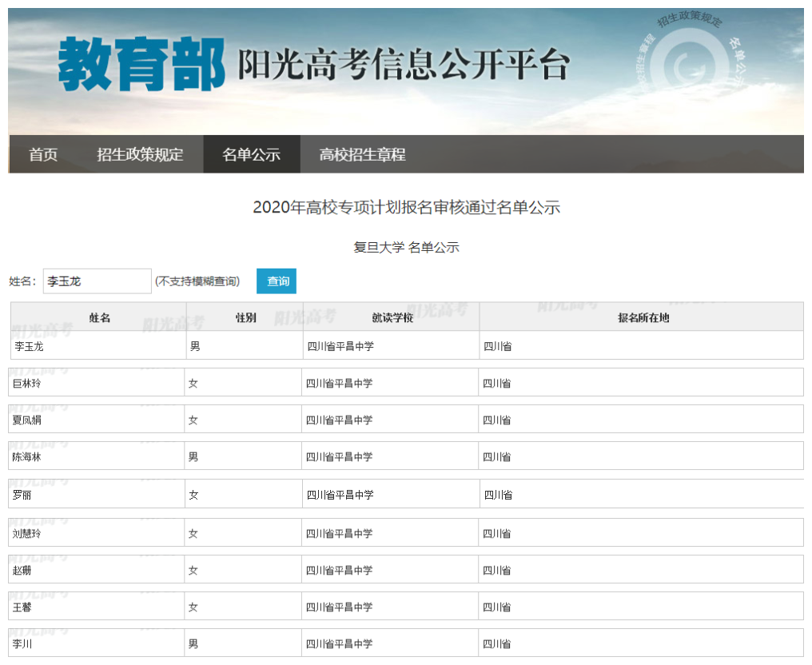This screenshot has width=812, height=665.
Task: Open the 高校招生章程 navigation tab
Action: point(362,154)
